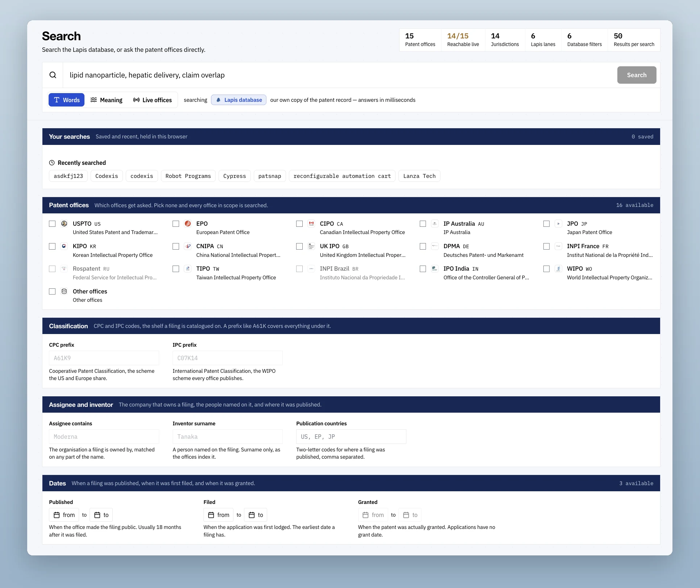Click the Other offices database icon
700x588 pixels.
click(64, 291)
